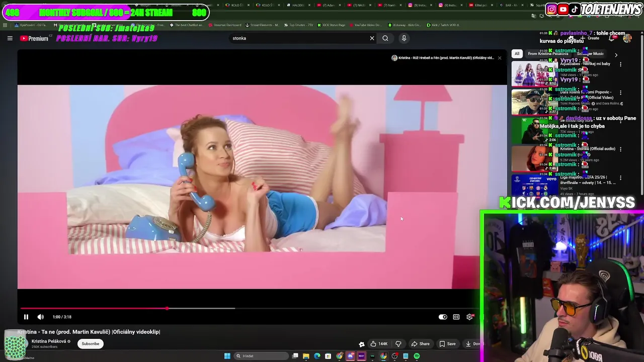Open more options for Liga majstrov video

620,177
